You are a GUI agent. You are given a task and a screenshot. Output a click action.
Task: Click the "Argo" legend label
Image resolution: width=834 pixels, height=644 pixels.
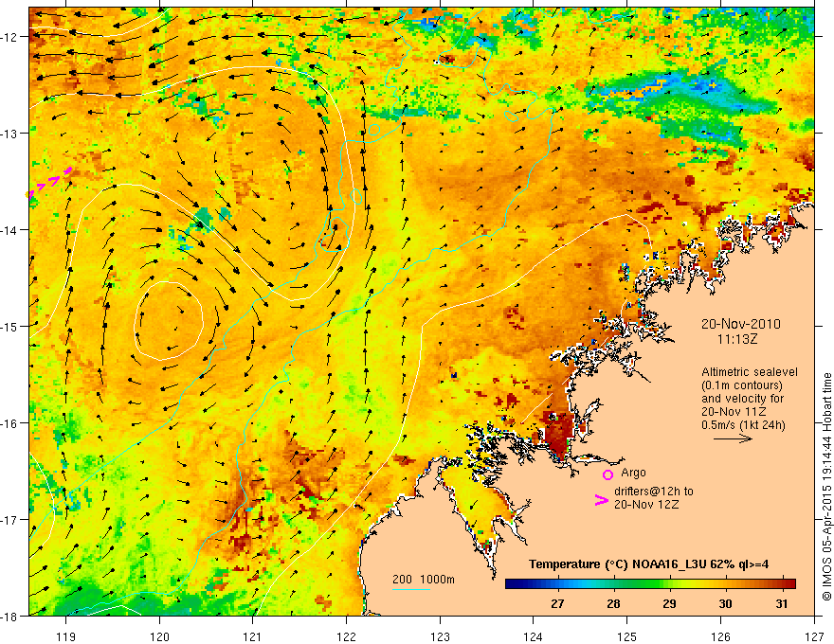click(x=633, y=473)
